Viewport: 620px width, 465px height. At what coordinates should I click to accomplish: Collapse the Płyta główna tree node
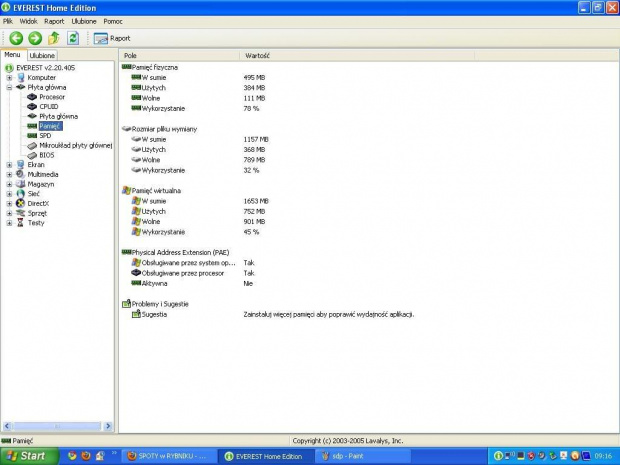[x=9, y=87]
